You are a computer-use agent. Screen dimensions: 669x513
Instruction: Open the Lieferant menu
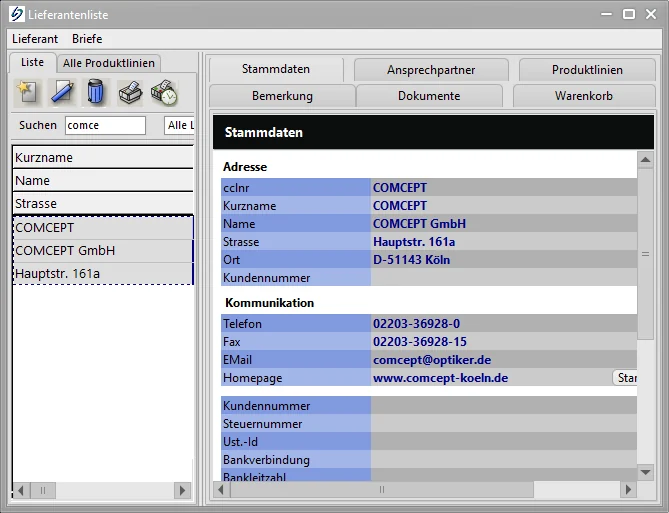point(35,39)
